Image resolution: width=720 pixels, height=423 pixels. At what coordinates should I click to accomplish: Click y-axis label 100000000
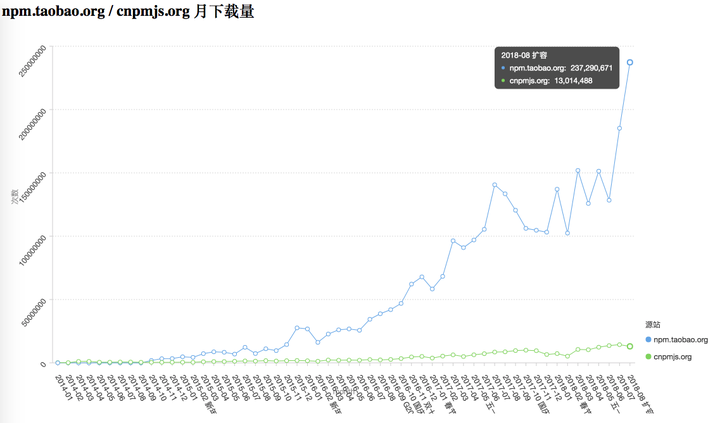click(x=33, y=250)
